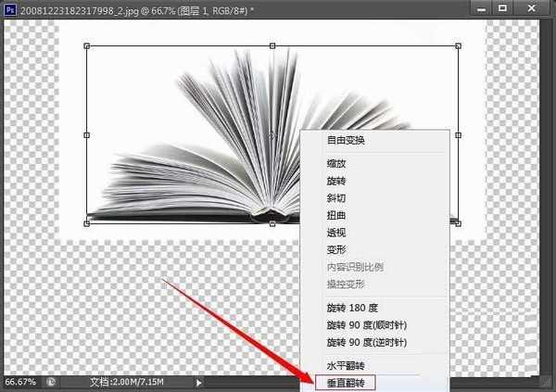Choose 透视 perspective menu entry
The height and width of the screenshot is (392, 556).
(335, 232)
